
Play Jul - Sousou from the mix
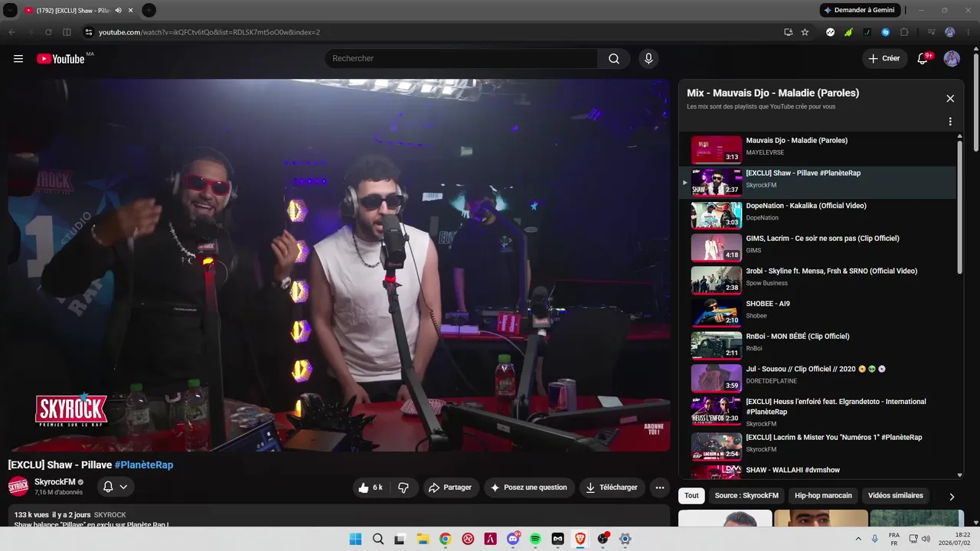coord(818,378)
